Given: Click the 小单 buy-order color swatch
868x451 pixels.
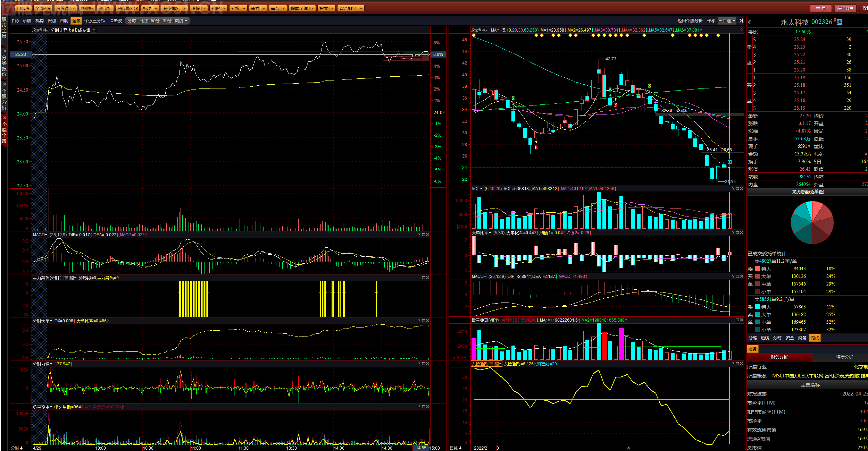Looking at the screenshot, I should [758, 292].
